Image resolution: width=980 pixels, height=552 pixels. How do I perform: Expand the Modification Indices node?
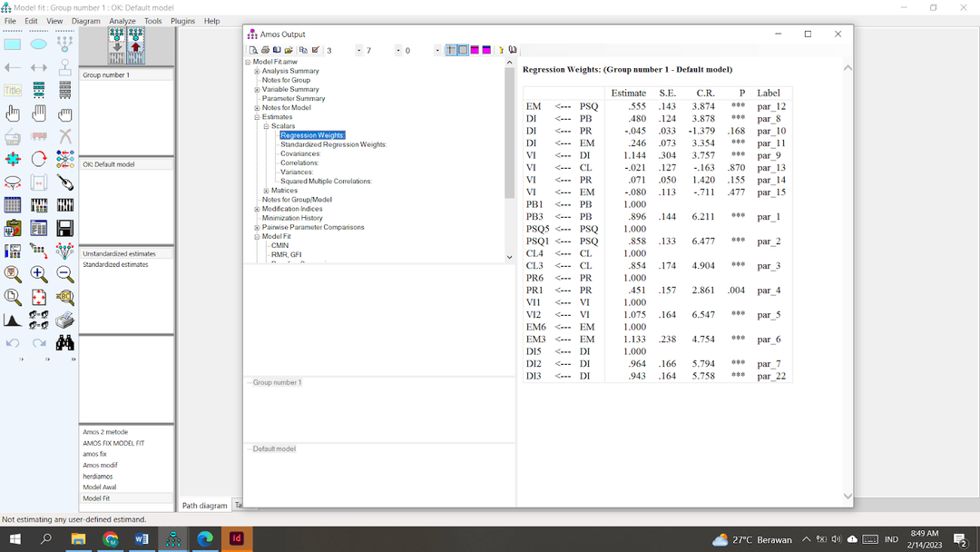coord(257,209)
